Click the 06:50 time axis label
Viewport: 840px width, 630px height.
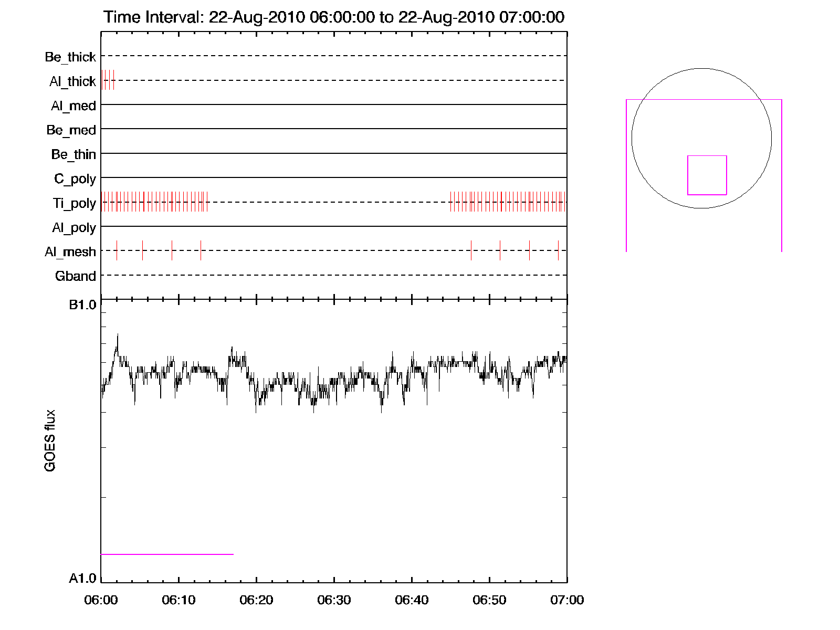tap(489, 600)
